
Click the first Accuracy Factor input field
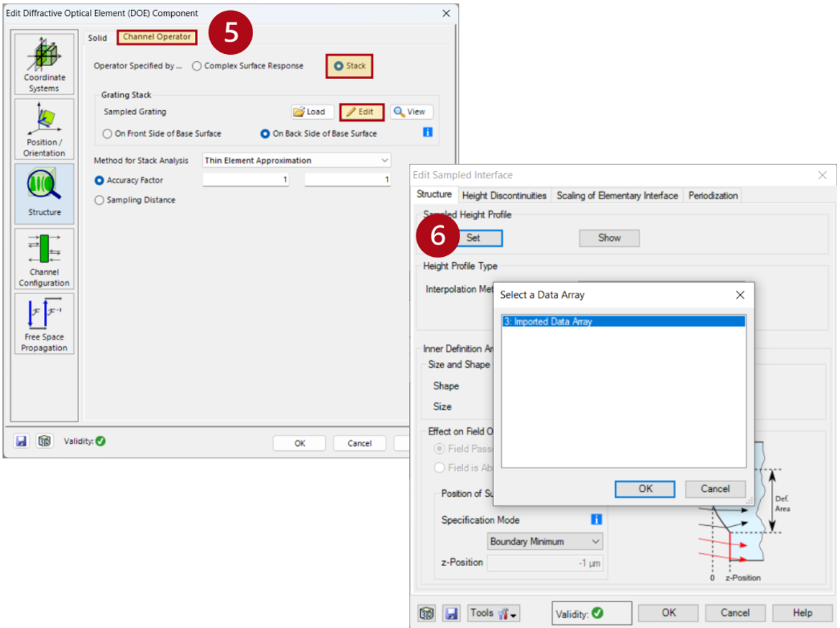click(x=246, y=180)
